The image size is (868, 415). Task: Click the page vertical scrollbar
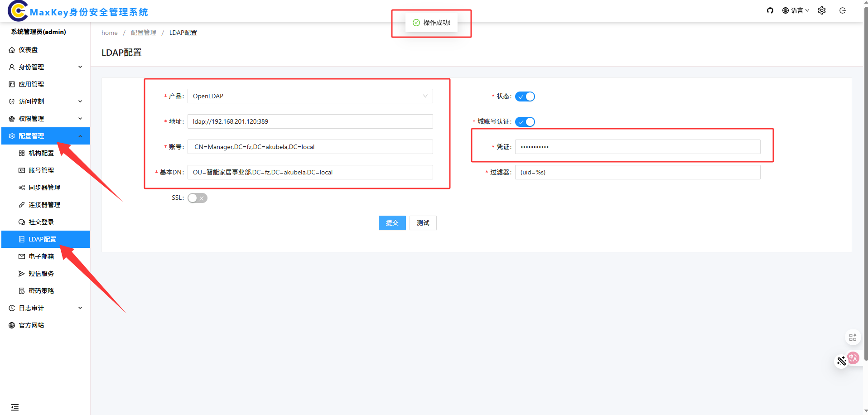pos(866,181)
